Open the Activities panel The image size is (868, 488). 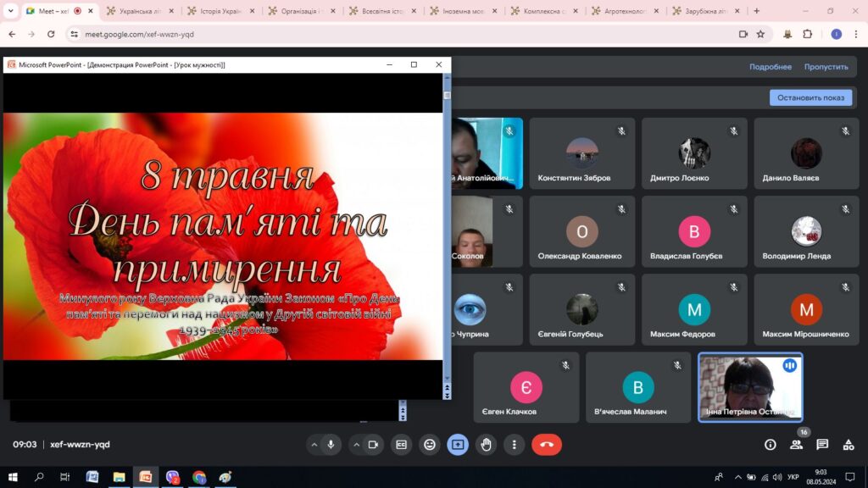(x=849, y=444)
